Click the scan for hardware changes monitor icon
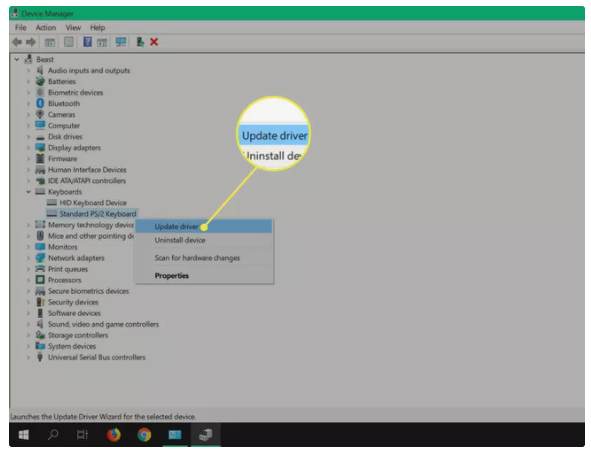Image resolution: width=591 pixels, height=455 pixels. coord(121,42)
